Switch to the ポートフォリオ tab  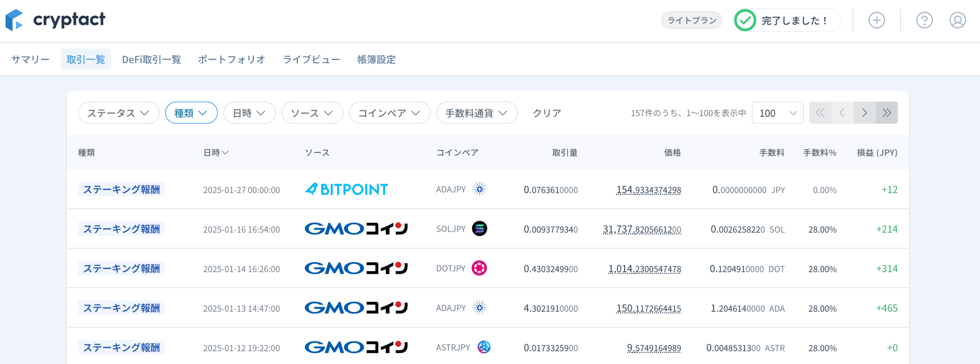pos(232,59)
